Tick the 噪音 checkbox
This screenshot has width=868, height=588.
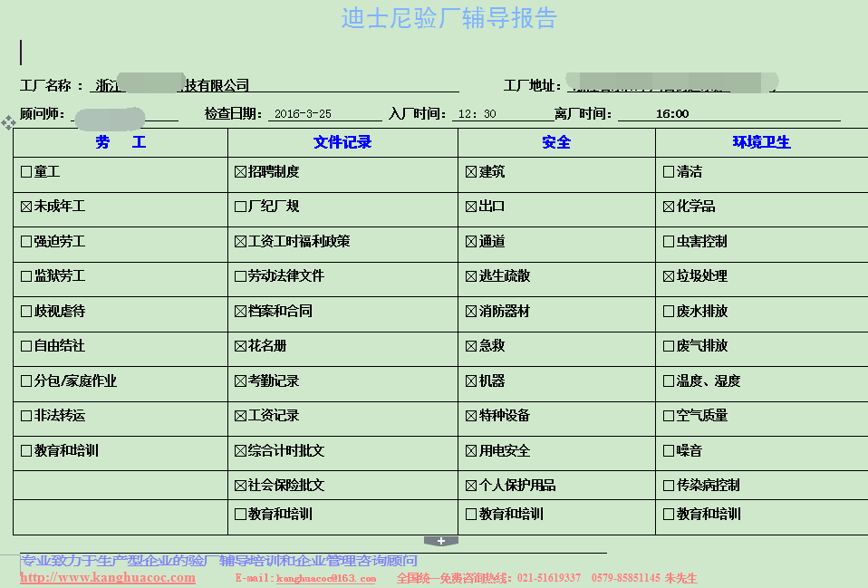669,451
